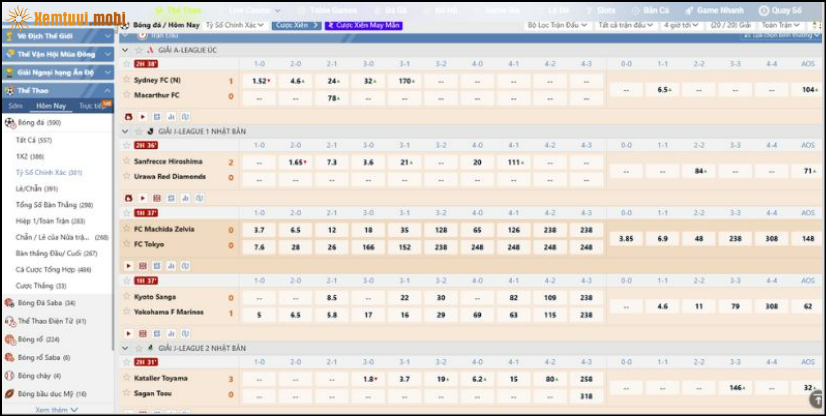This screenshot has height=416, width=826.
Task: Star the Sanfrecce Hiroshima team
Action: coord(127,161)
